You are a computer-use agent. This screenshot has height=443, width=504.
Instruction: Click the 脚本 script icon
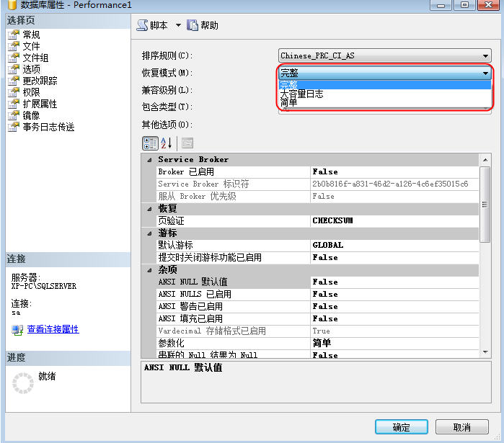pos(142,25)
